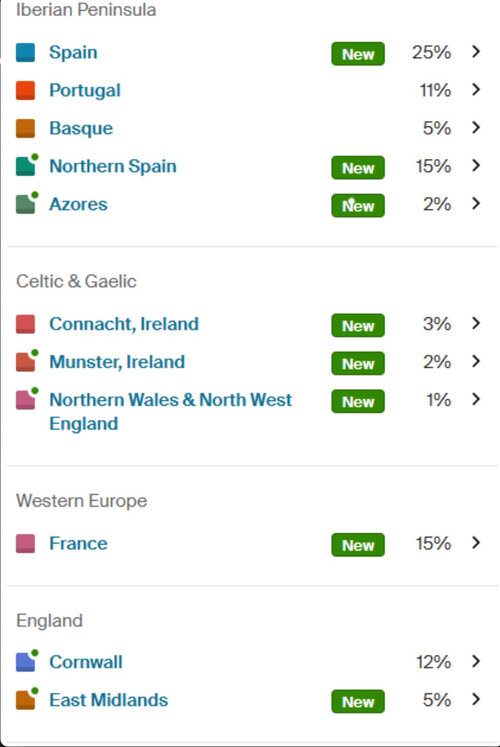This screenshot has height=747, width=500.
Task: Click the blue Spain color swatch
Action: coord(25,52)
